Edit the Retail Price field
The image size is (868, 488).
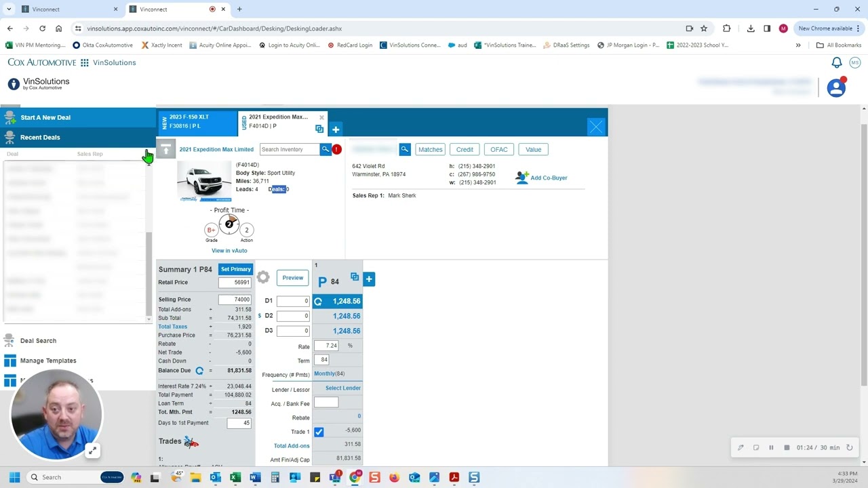[x=235, y=283]
